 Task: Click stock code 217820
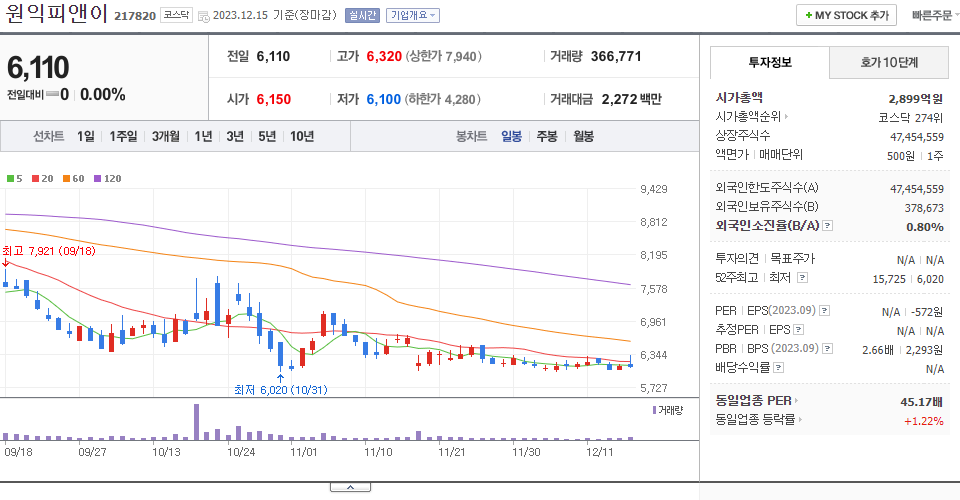[x=135, y=16]
